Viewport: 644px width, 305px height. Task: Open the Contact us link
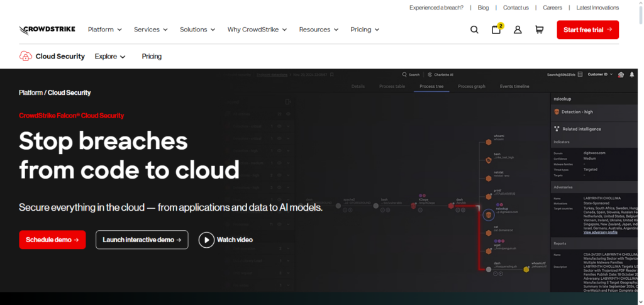516,8
